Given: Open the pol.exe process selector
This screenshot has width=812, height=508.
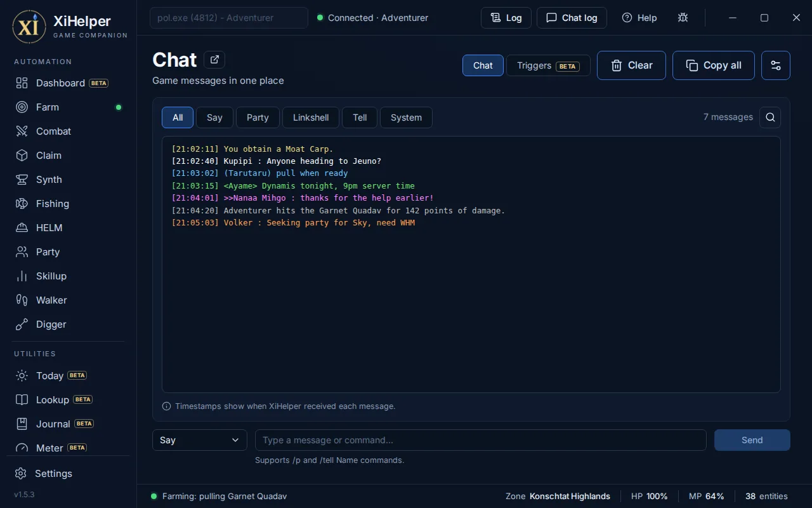Looking at the screenshot, I should coord(229,18).
